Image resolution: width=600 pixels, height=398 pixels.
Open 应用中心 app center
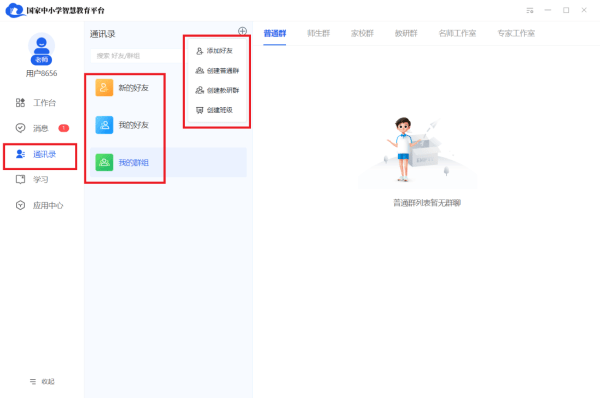tap(39, 206)
